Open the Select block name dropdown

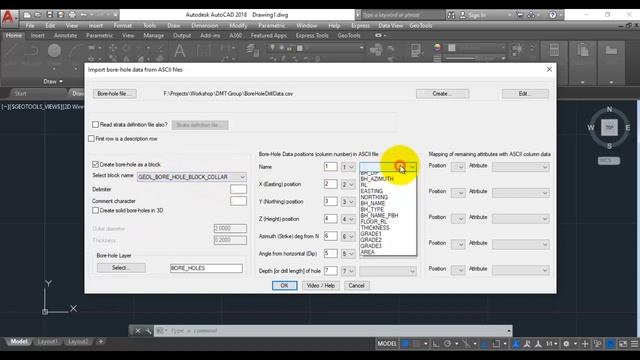(x=242, y=177)
